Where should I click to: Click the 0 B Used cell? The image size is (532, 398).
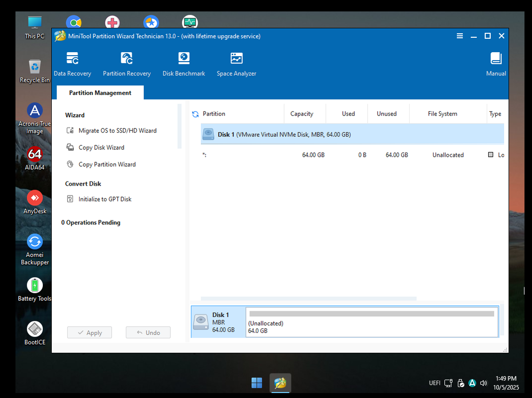point(362,155)
